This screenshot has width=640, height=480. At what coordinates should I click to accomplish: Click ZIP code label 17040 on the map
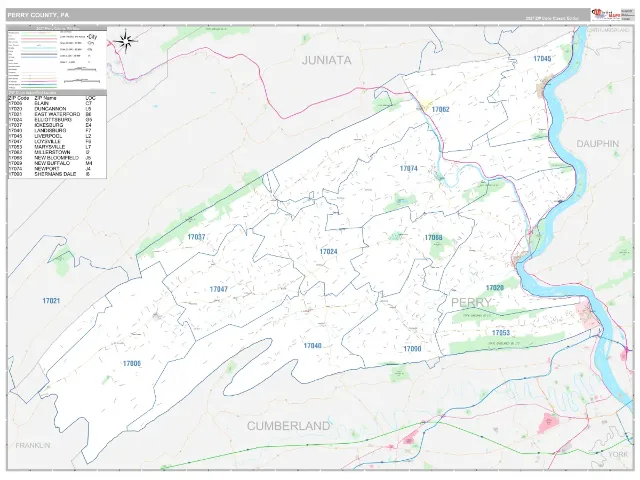tap(313, 346)
